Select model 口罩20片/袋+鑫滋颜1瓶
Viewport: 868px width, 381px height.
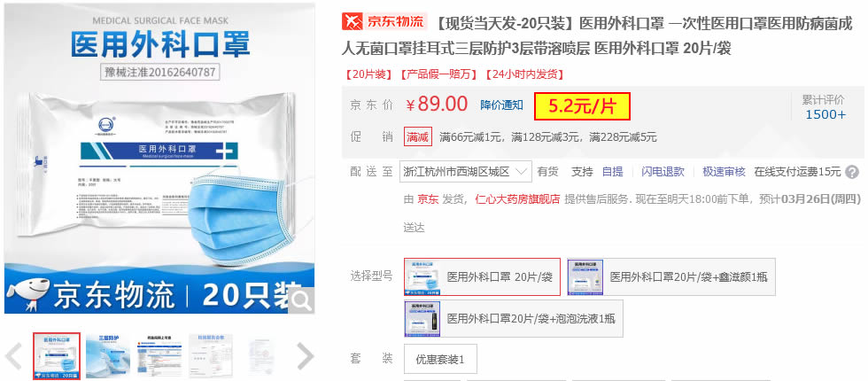pos(671,276)
